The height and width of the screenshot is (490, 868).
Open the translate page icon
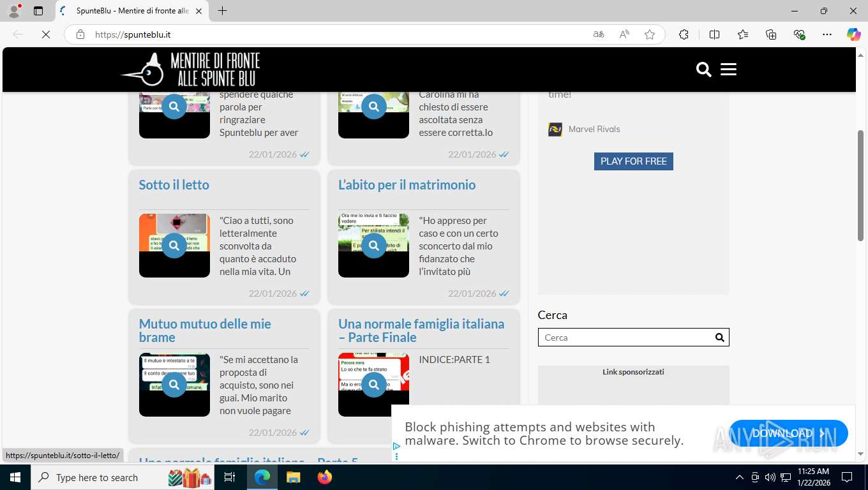599,34
